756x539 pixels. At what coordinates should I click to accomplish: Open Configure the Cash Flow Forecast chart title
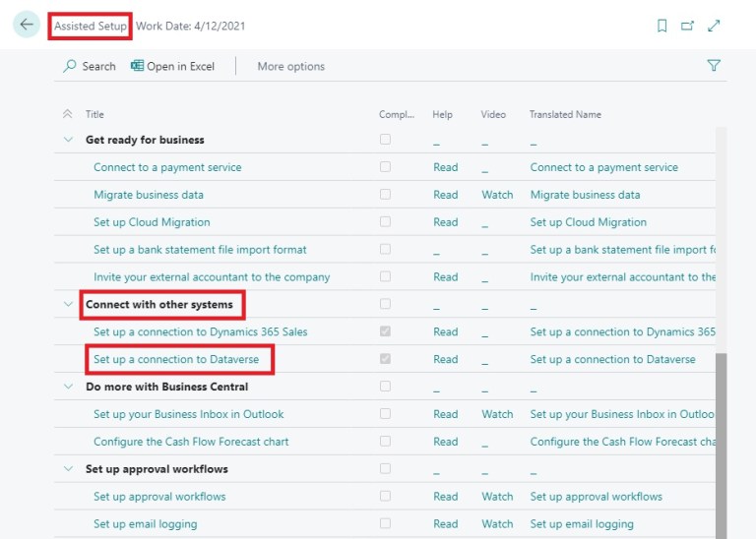click(x=191, y=442)
